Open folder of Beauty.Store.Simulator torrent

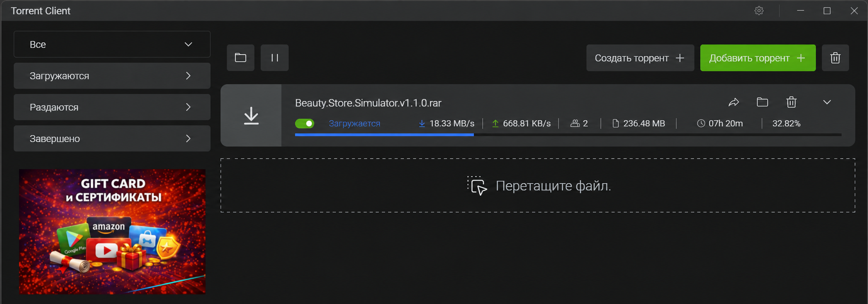tap(762, 102)
